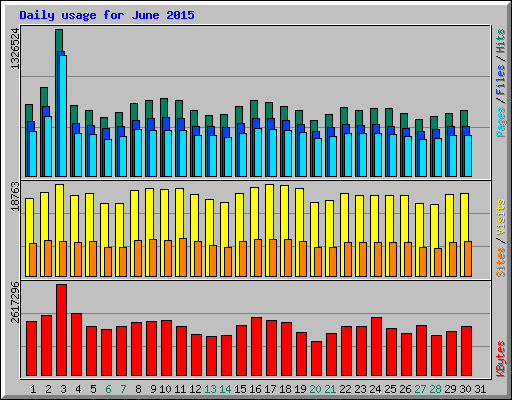Click day 27 weekend label

click(x=420, y=389)
